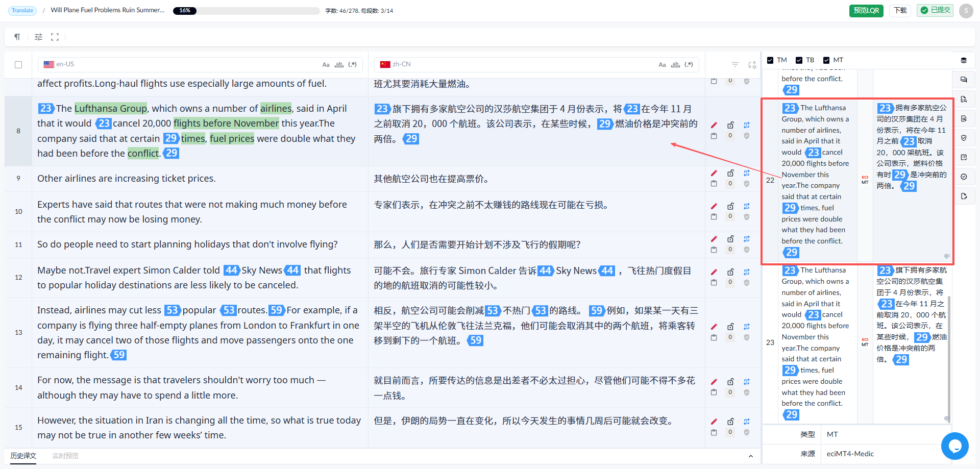Toggle paragraph marks display icon
Viewport: 980px width, 469px height.
click(x=17, y=37)
